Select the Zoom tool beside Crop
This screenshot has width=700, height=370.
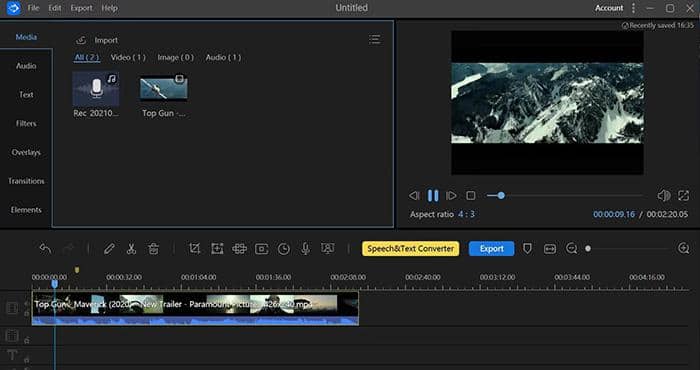[217, 249]
